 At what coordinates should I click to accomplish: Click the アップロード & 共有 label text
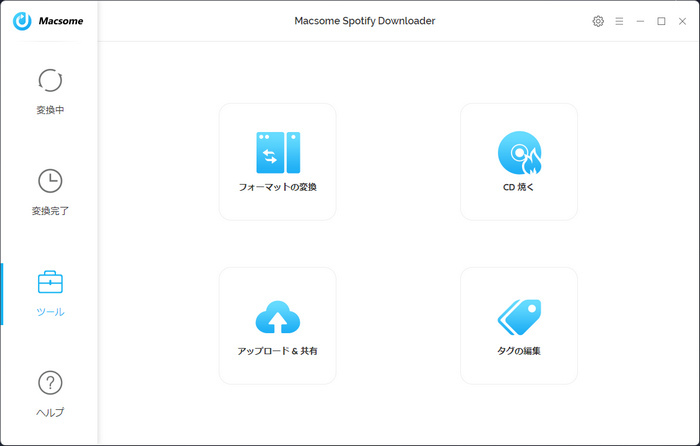(x=278, y=351)
